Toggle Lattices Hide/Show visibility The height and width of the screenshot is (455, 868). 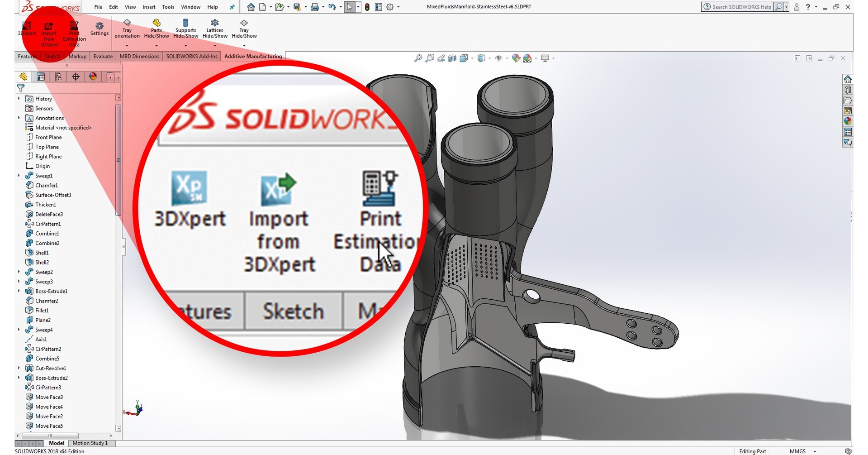point(214,28)
